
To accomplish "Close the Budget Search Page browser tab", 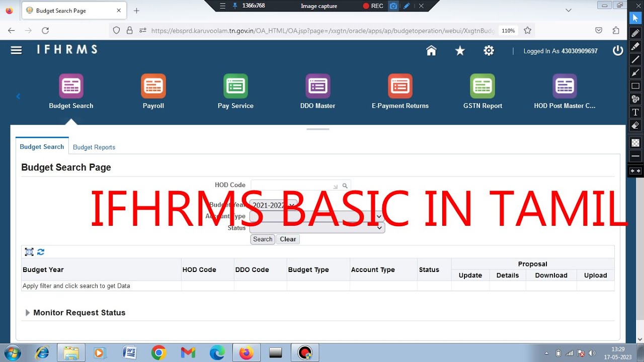I will click(x=119, y=11).
